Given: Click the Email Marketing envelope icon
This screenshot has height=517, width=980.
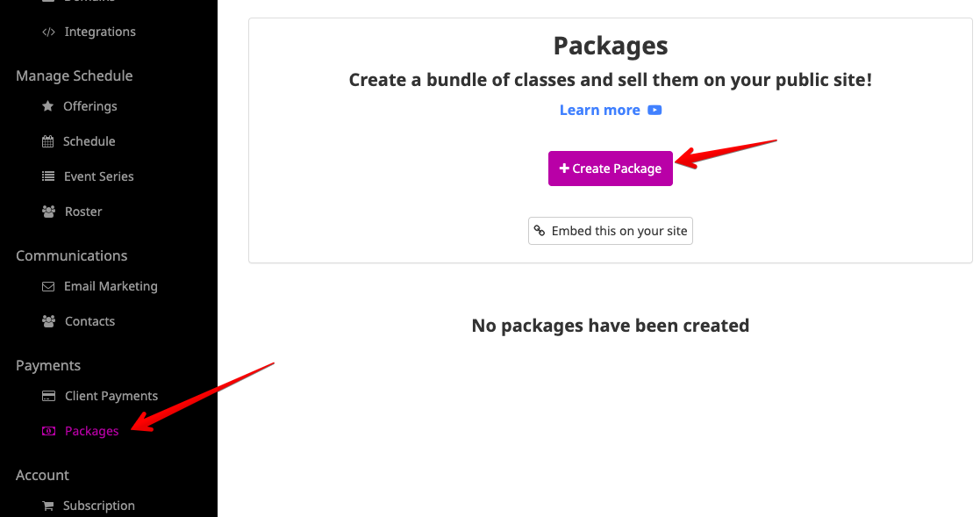Looking at the screenshot, I should 48,286.
